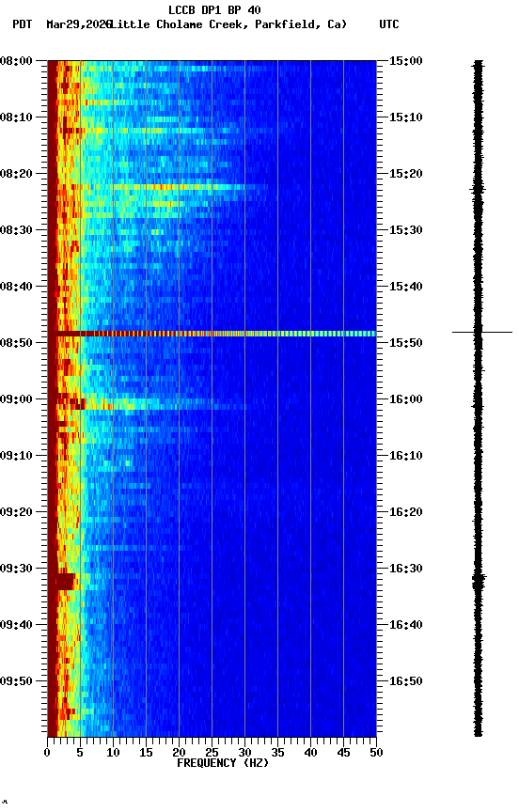This screenshot has height=812, width=519.
Task: Click the 0 Hz frequency axis label
Action: pyautogui.click(x=48, y=753)
